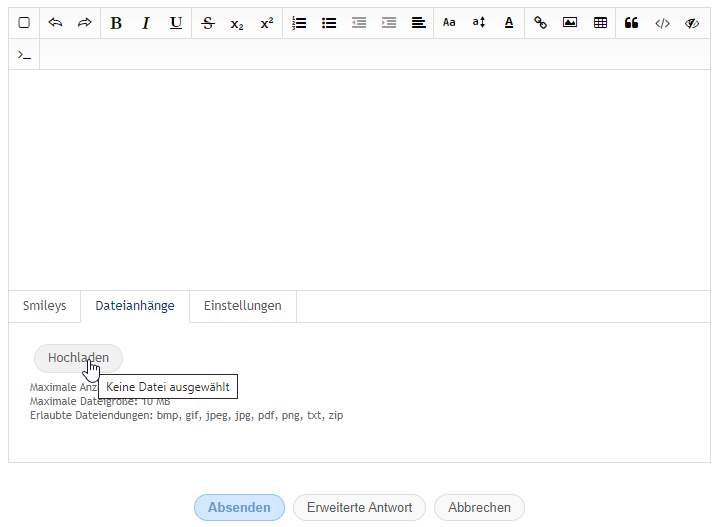Insert a bulleted list
718x527 pixels.
[x=329, y=23]
